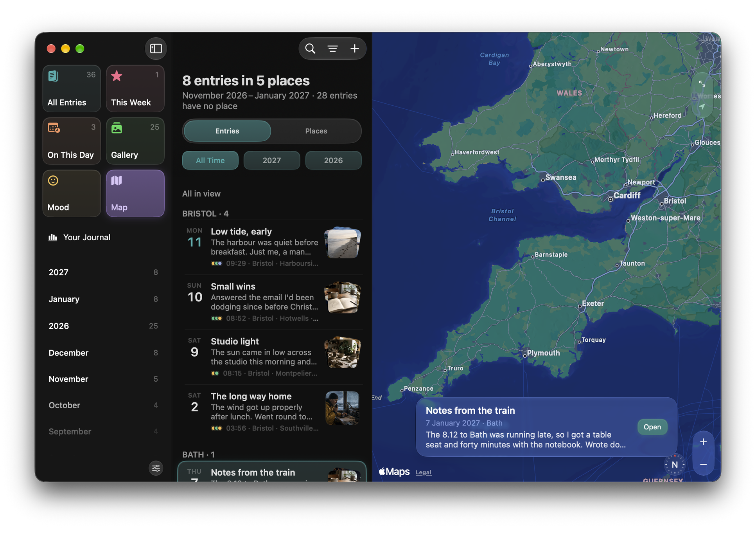Zoom in the map with plus
Image resolution: width=756 pixels, height=548 pixels.
pos(703,442)
